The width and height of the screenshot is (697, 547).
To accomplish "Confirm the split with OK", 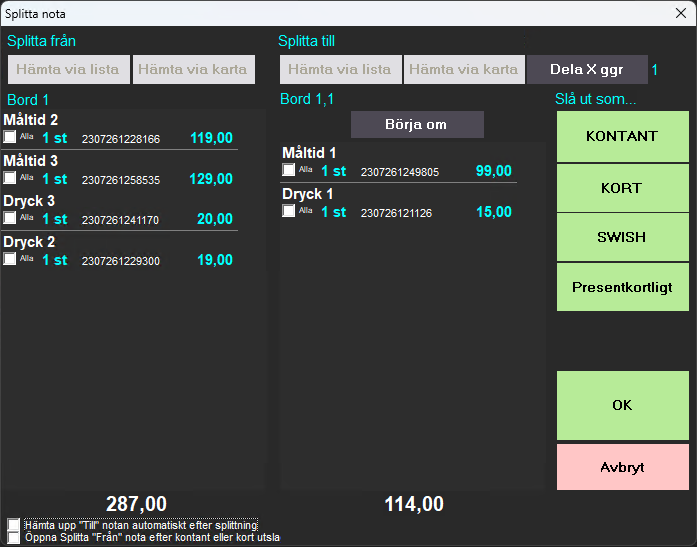I will [x=622, y=405].
